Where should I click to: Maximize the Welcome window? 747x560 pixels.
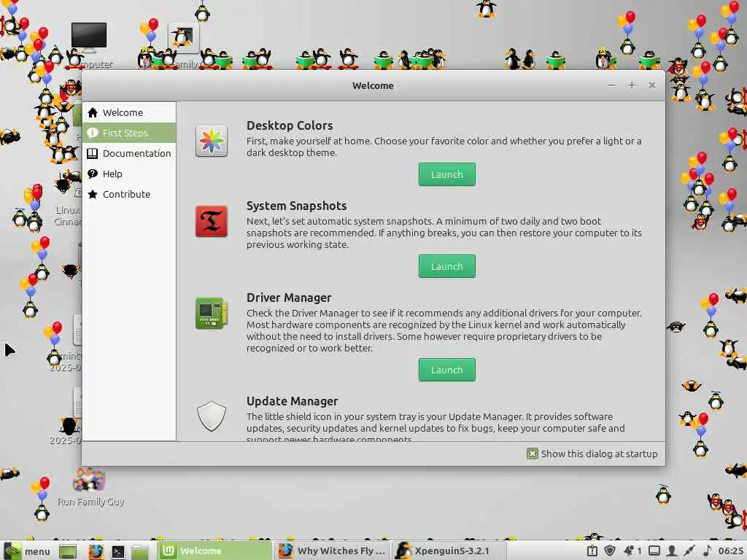632,85
